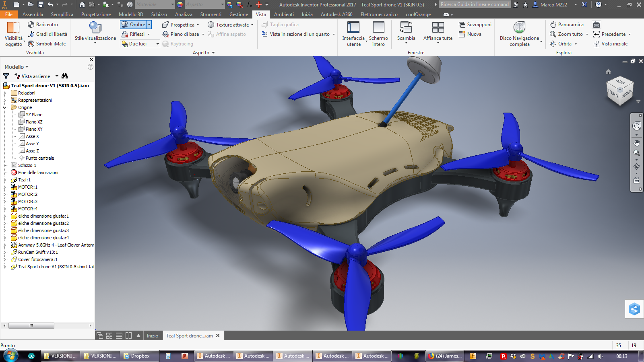
Task: Switch to the Modello 3D tab
Action: 131,14
